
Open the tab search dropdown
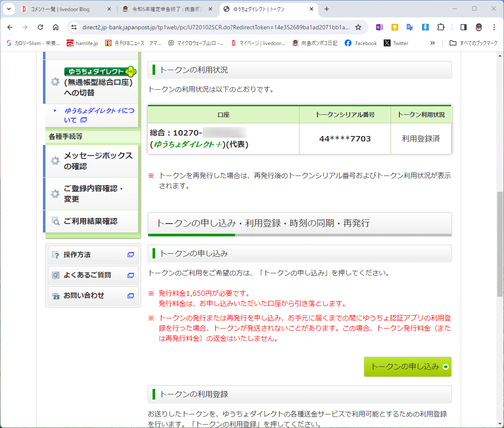pos(9,9)
